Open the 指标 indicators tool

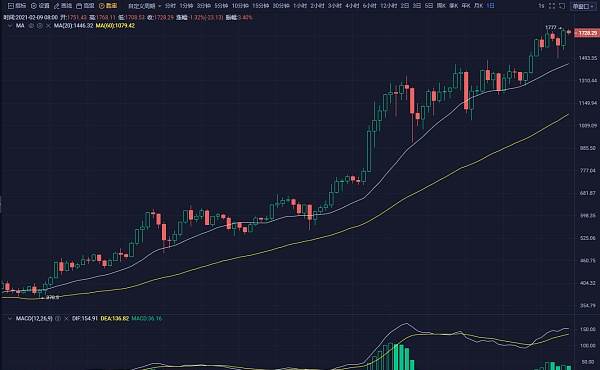coord(17,6)
